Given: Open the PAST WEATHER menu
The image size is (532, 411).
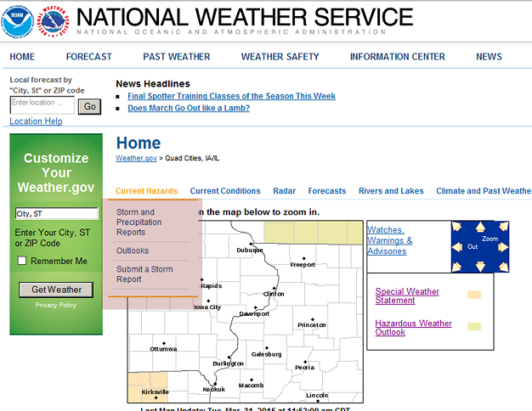Looking at the screenshot, I should (x=177, y=57).
